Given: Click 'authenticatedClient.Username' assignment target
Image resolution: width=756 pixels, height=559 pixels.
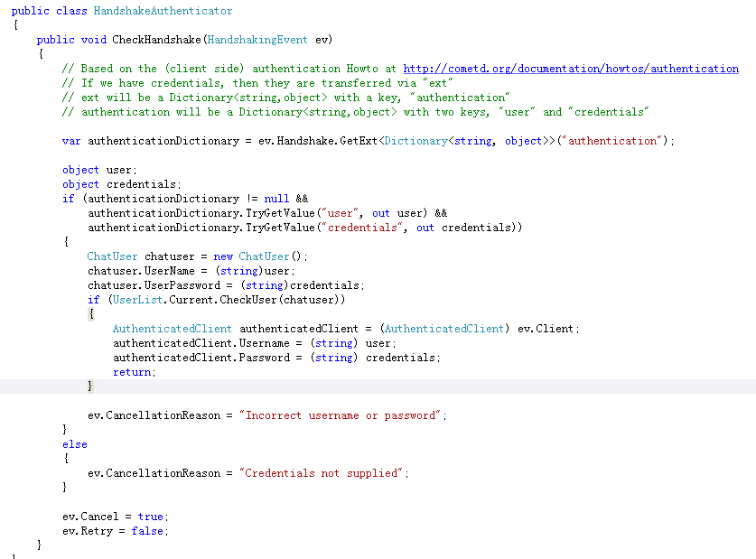Looking at the screenshot, I should 201,343.
